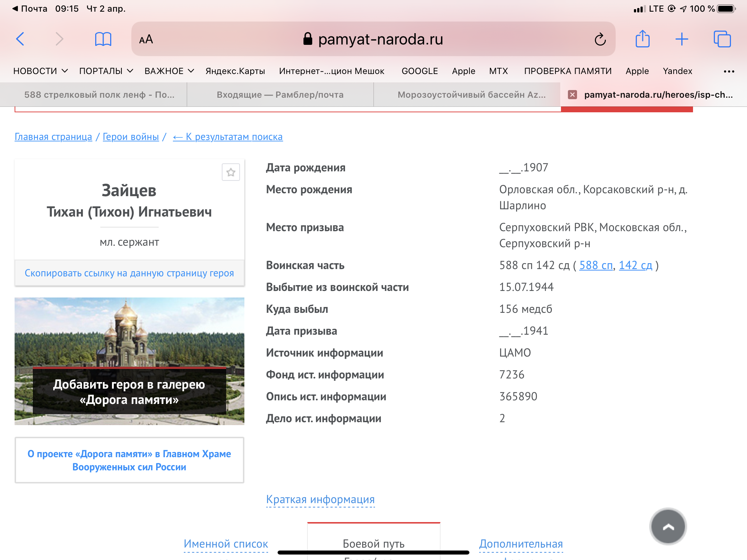Tap the reload page icon
This screenshot has height=560, width=747.
click(x=600, y=39)
